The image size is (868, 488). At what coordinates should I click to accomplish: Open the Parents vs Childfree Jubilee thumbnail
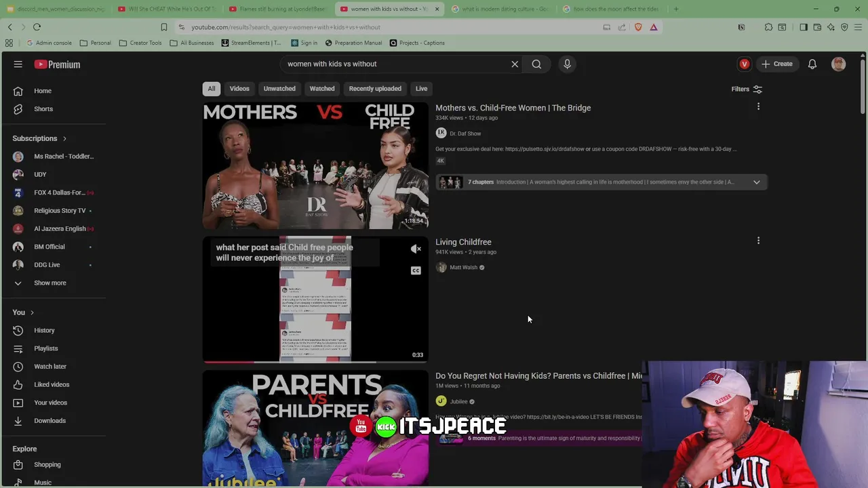(x=315, y=428)
